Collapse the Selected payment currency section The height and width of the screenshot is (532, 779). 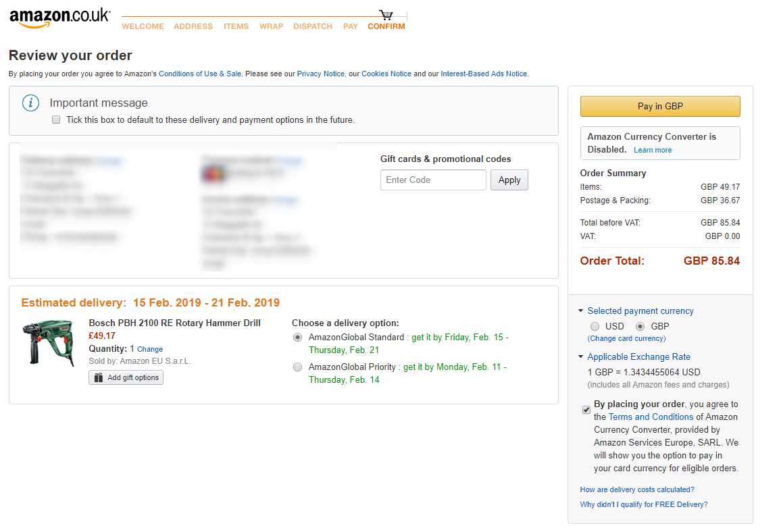tap(580, 311)
